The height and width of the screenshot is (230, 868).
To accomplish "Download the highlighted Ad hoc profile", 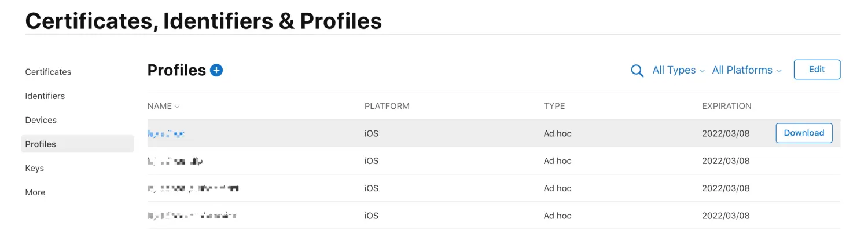I will (804, 133).
